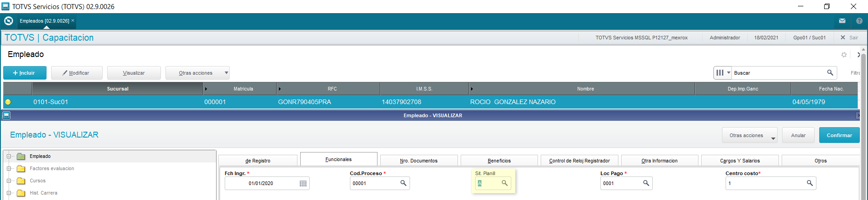868x200 pixels.
Task: Click the Anular button
Action: (798, 135)
